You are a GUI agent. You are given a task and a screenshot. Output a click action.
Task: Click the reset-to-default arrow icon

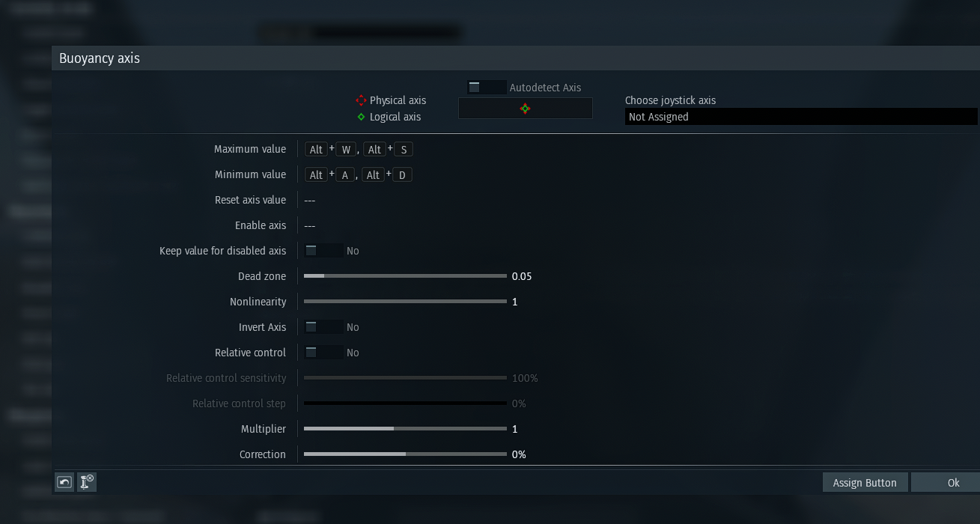pos(64,483)
